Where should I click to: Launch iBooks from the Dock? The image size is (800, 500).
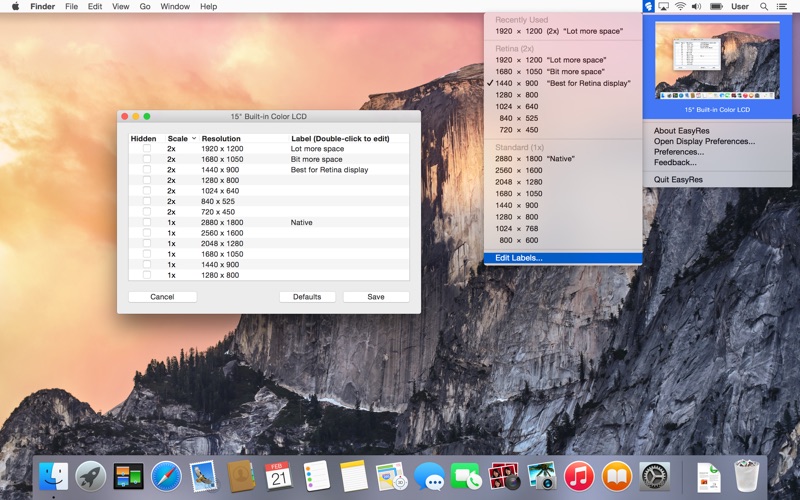(617, 477)
